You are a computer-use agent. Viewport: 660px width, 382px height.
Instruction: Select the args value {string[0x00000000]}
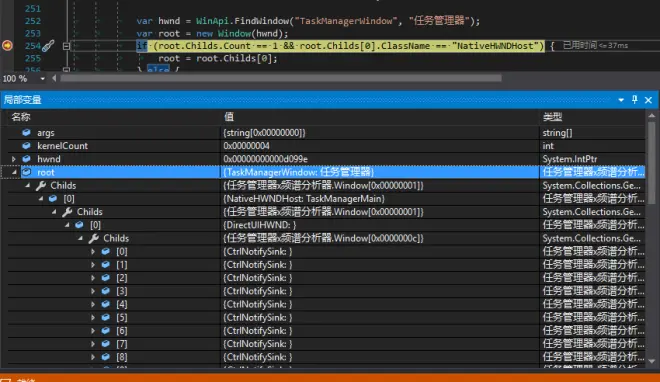(264, 133)
